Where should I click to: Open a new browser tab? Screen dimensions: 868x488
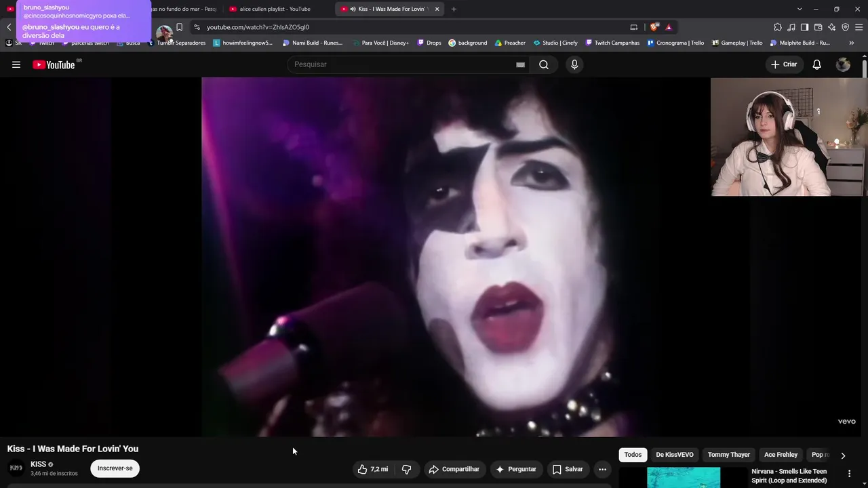point(454,9)
